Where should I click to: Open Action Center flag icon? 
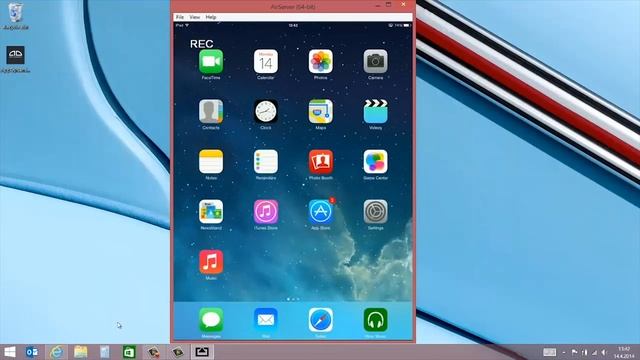point(575,352)
